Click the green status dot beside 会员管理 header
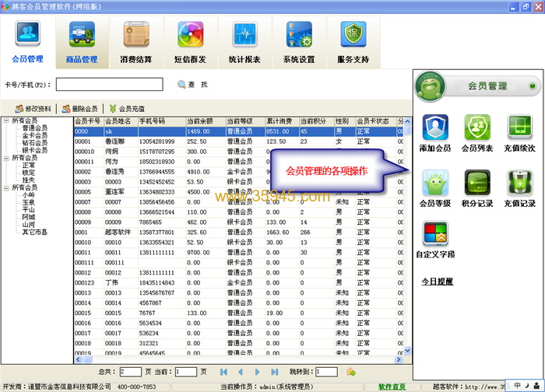 click(532, 86)
